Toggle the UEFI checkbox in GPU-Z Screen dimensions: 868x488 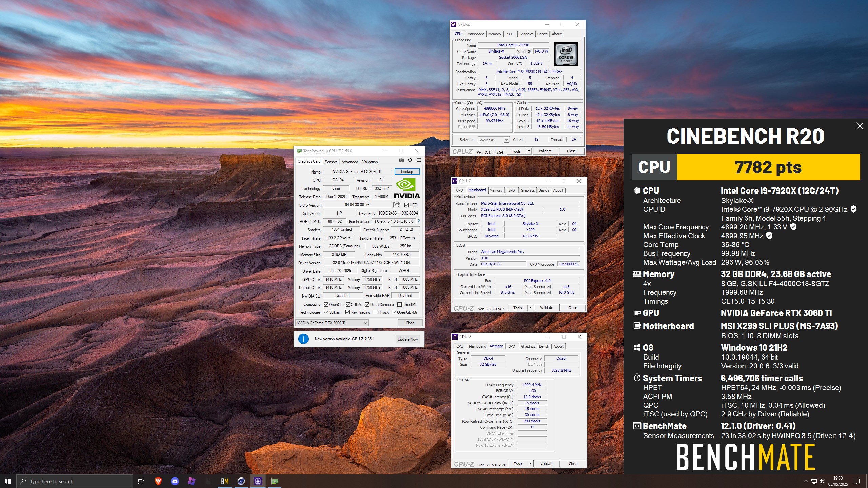tap(406, 205)
